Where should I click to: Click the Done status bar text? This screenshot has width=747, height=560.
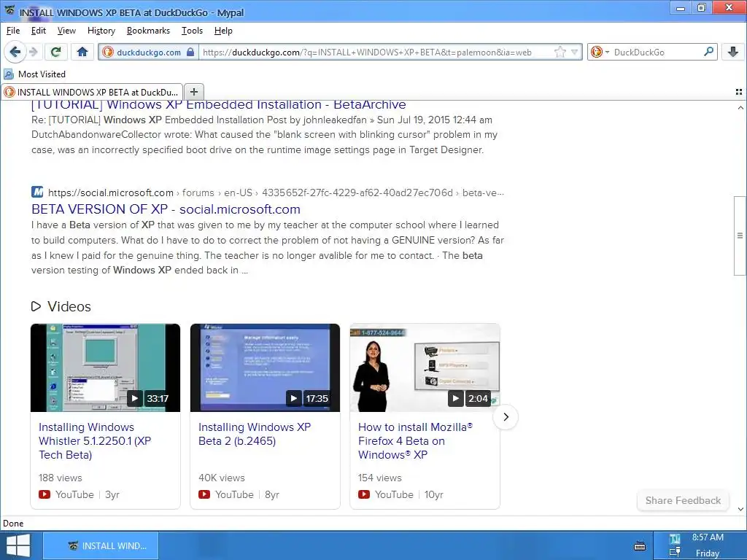coord(13,524)
